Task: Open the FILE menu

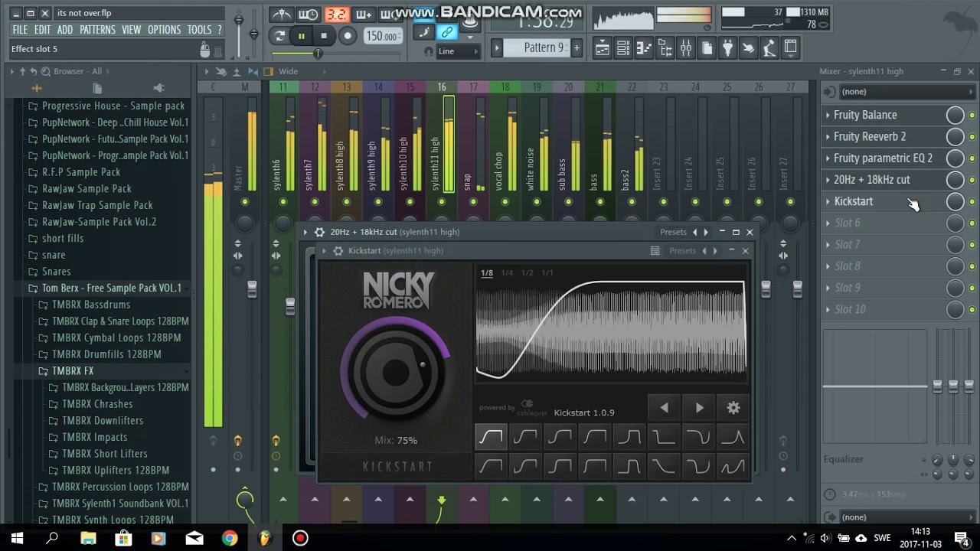Action: click(20, 30)
